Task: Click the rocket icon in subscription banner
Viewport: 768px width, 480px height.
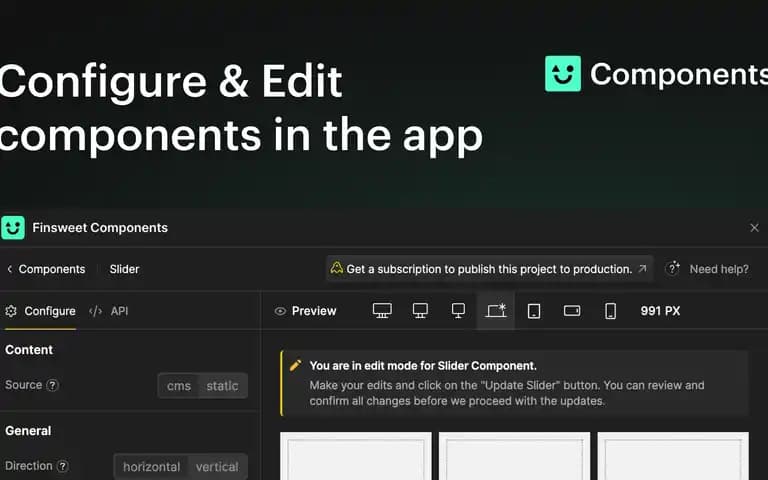Action: 336,268
